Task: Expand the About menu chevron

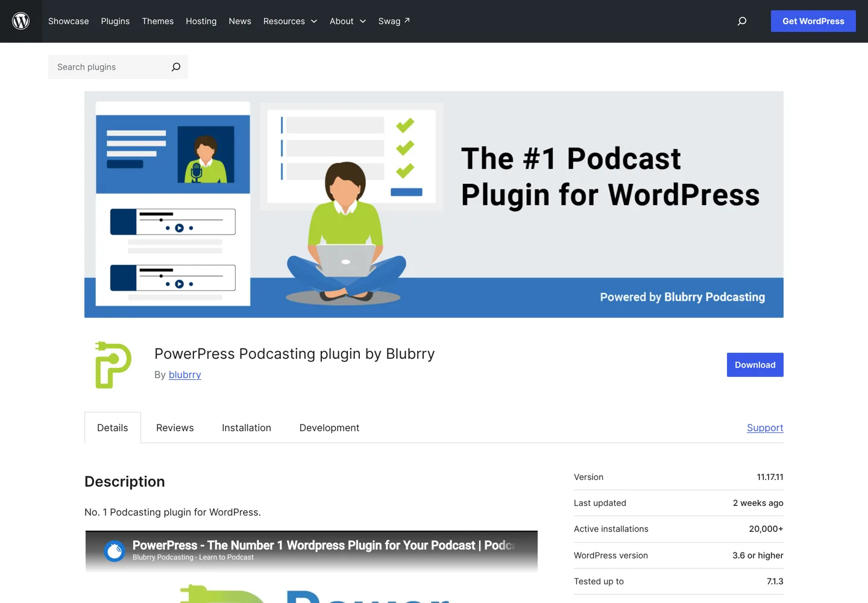Action: (363, 21)
